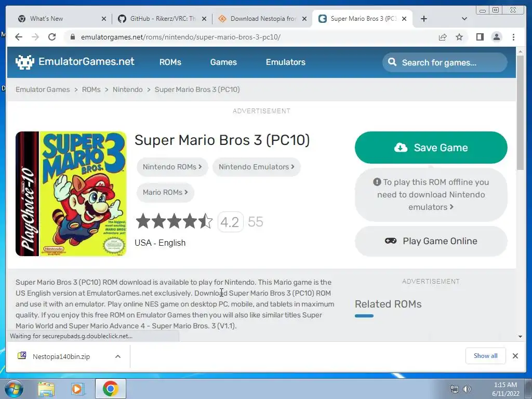Click Chrome icon in taskbar
The width and height of the screenshot is (532, 399).
[x=110, y=389]
